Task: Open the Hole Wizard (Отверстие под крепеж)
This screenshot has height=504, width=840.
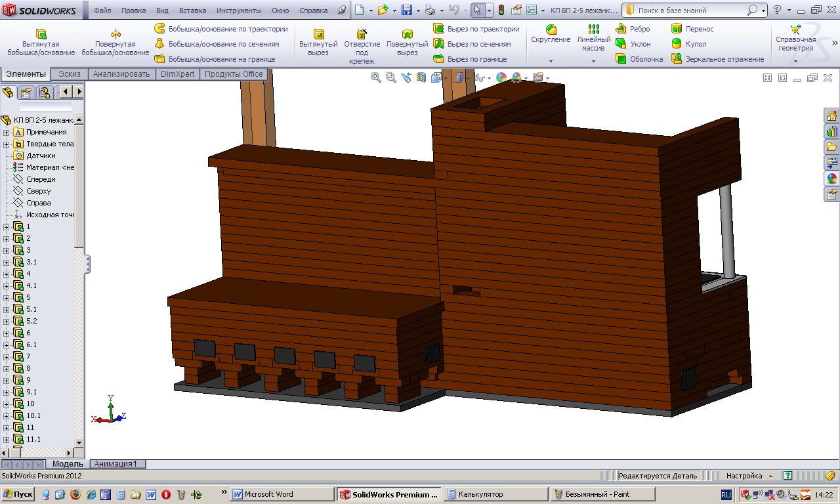Action: click(x=362, y=34)
